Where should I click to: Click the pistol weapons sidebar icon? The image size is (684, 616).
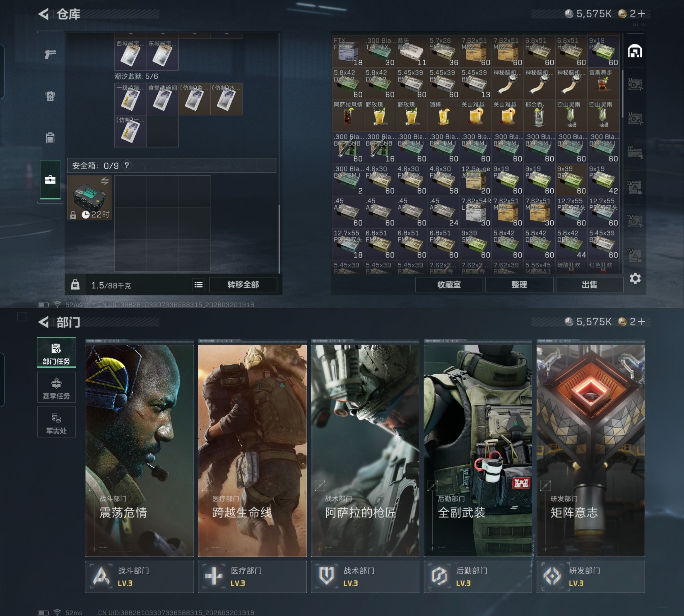pos(50,54)
